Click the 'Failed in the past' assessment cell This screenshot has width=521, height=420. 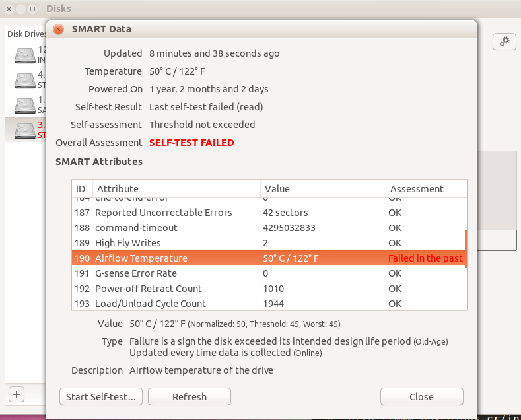(x=425, y=258)
